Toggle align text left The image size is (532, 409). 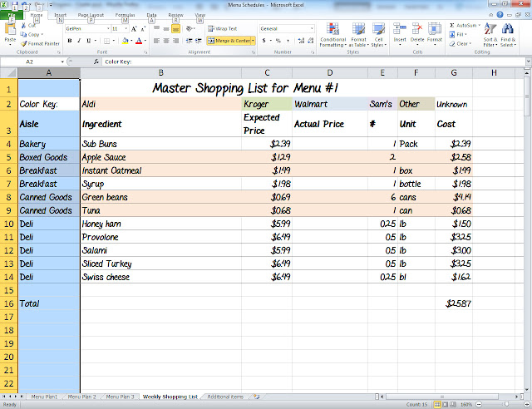click(x=156, y=41)
